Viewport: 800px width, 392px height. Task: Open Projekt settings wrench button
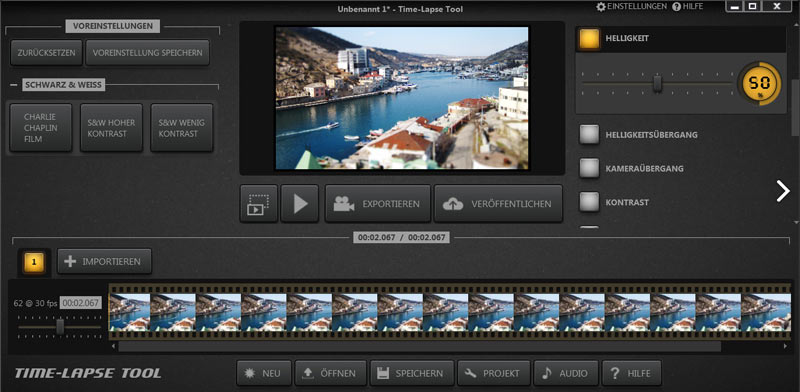click(x=494, y=373)
